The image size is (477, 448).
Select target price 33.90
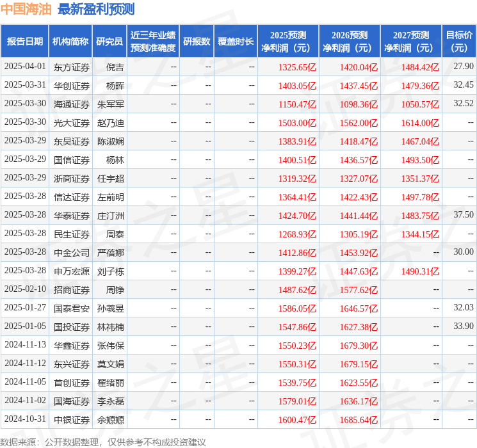point(464,326)
